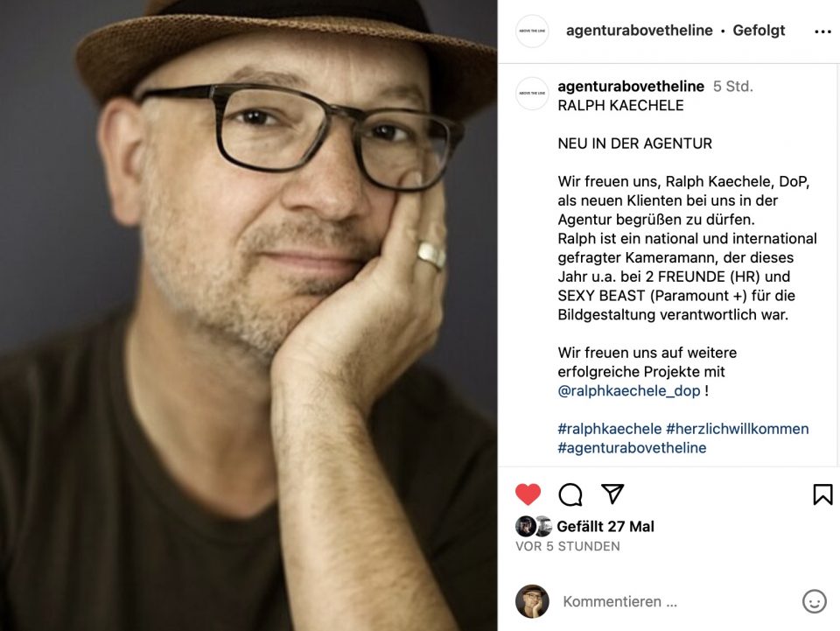
Task: Share post with paper plane icon
Action: tap(612, 494)
